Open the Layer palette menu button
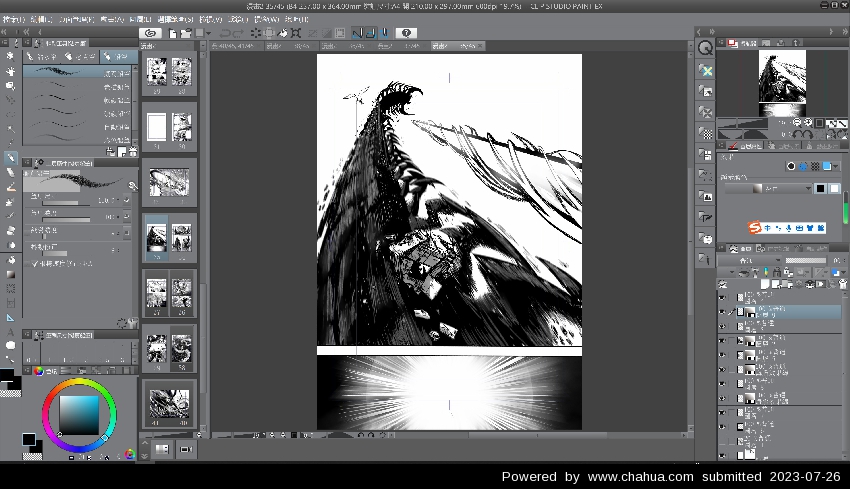This screenshot has width=850, height=489. 722,248
